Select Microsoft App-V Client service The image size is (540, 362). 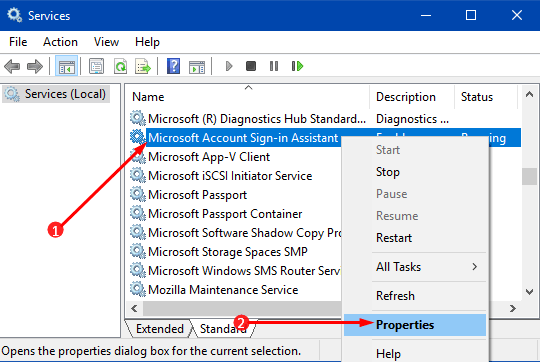209,157
